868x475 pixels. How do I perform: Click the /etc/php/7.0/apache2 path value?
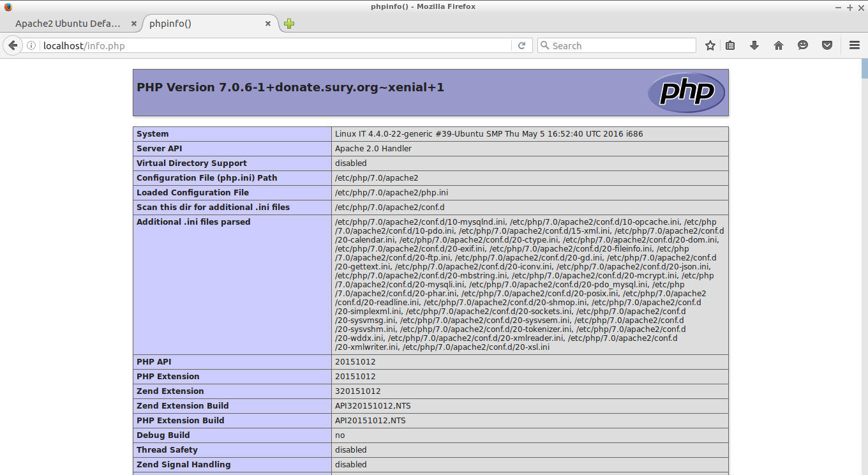(x=377, y=178)
